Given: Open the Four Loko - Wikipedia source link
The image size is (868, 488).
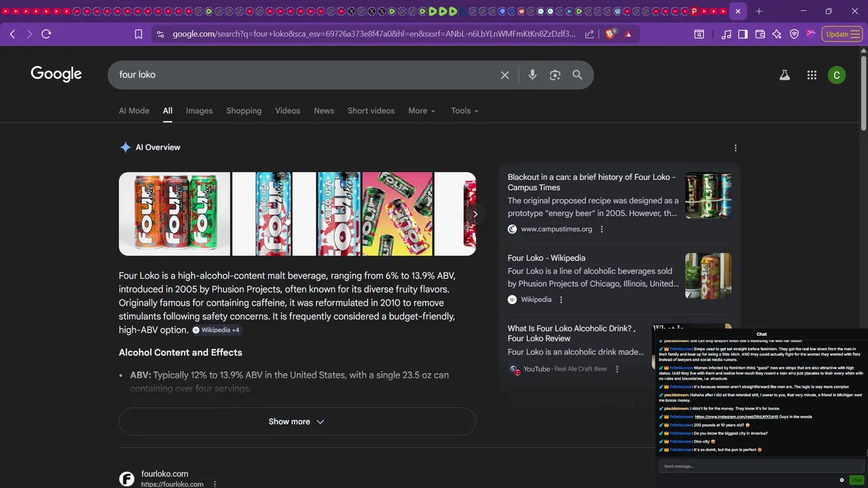Looking at the screenshot, I should (x=547, y=258).
